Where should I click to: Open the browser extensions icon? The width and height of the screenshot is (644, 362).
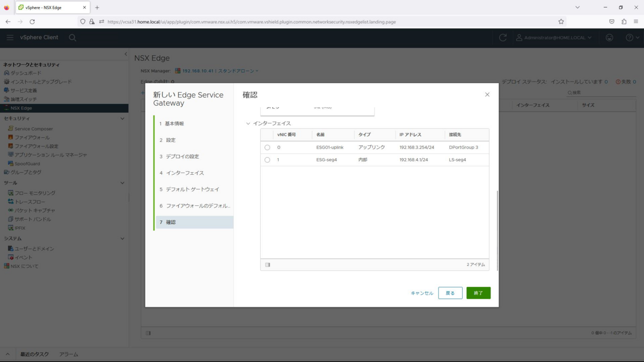624,21
